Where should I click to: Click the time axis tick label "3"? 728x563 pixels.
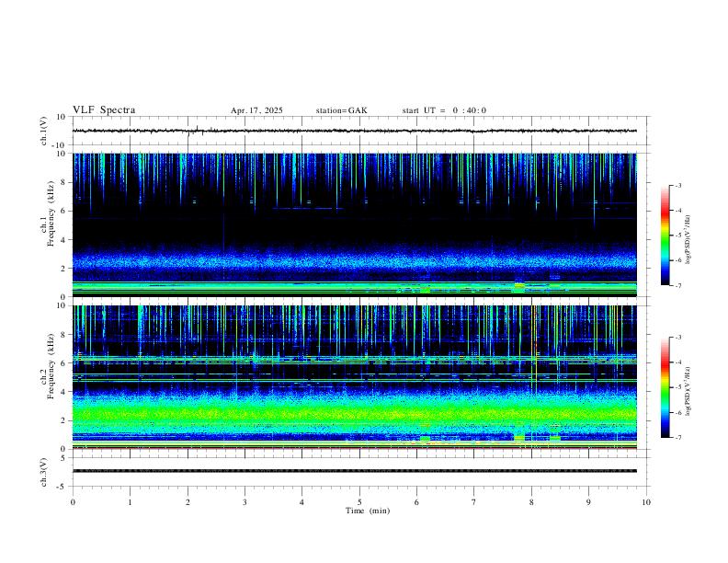click(x=245, y=502)
